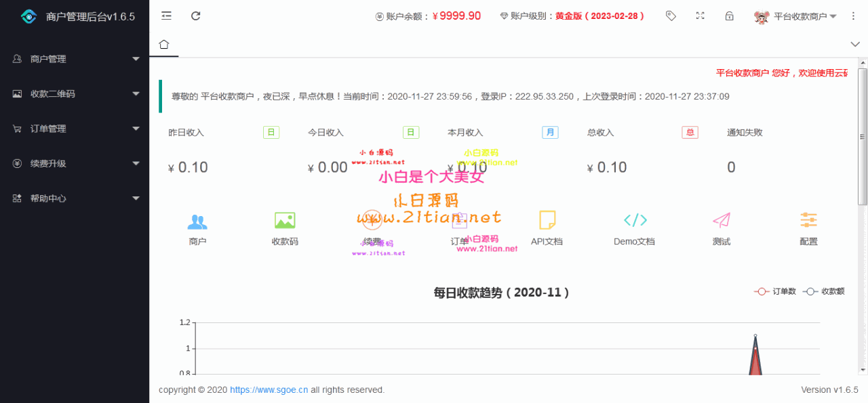Screen dimensions: 868x403
Task: Click the 帮助中心 sidebar grid icon
Action: (x=17, y=198)
